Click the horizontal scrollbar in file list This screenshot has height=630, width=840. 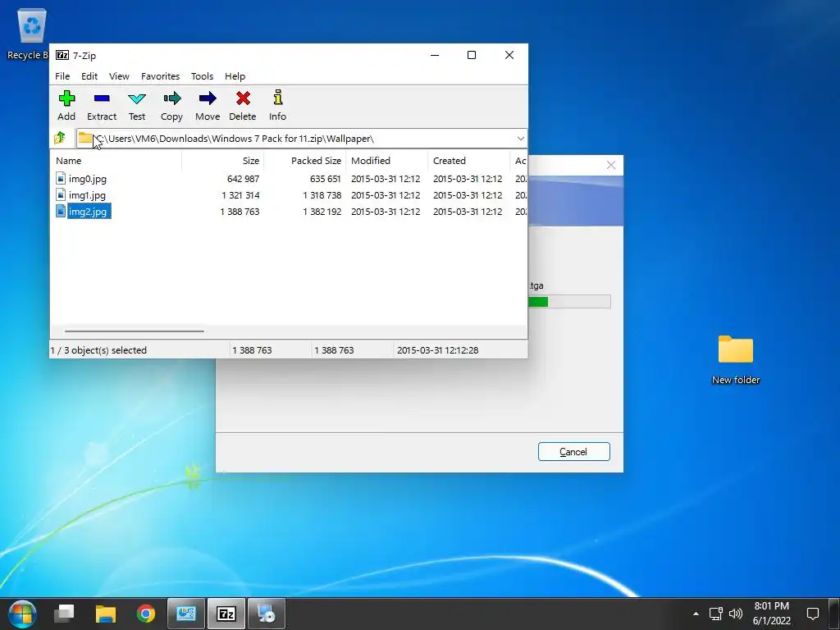(x=134, y=331)
